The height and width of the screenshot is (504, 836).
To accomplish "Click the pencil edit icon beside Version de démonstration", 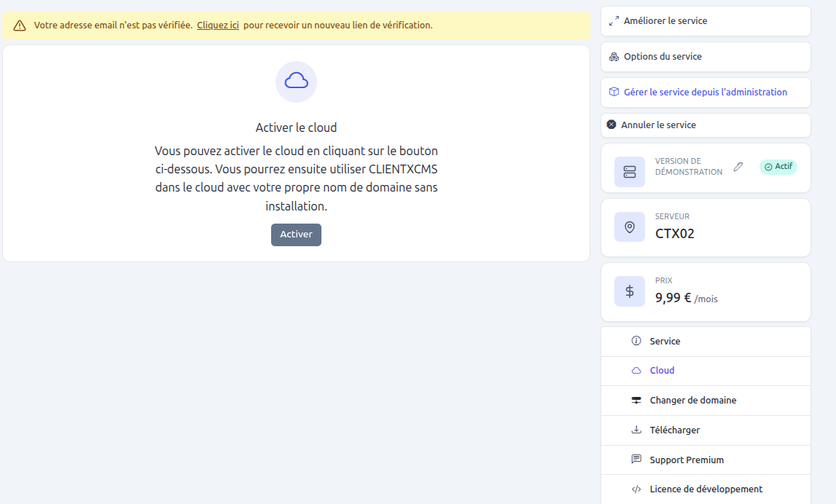I will point(738,167).
